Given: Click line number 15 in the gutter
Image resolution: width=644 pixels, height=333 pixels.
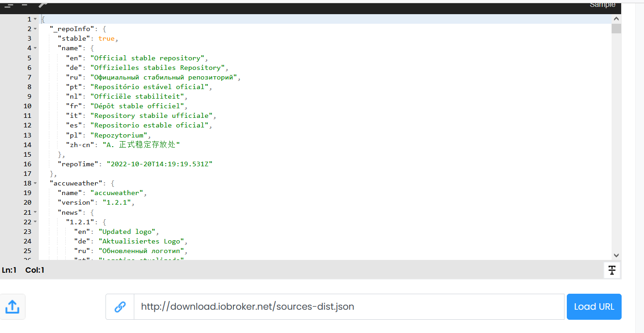Looking at the screenshot, I should pyautogui.click(x=27, y=154).
